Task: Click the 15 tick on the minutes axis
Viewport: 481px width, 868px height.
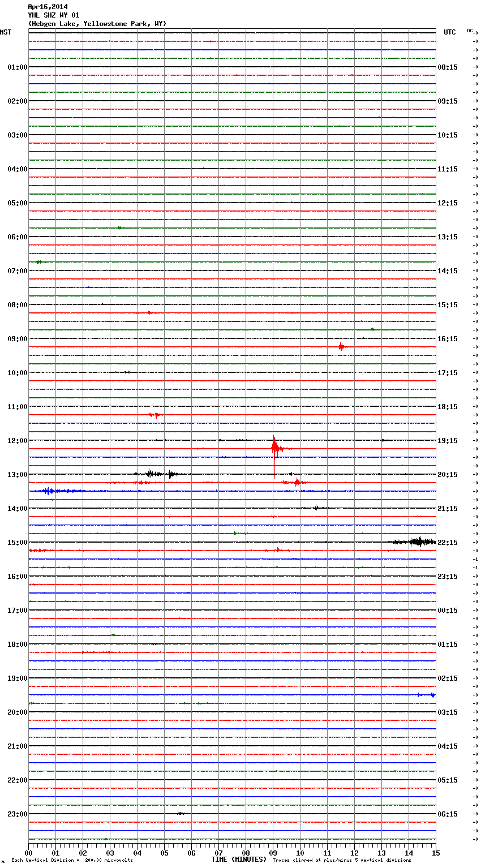Action: (x=435, y=853)
